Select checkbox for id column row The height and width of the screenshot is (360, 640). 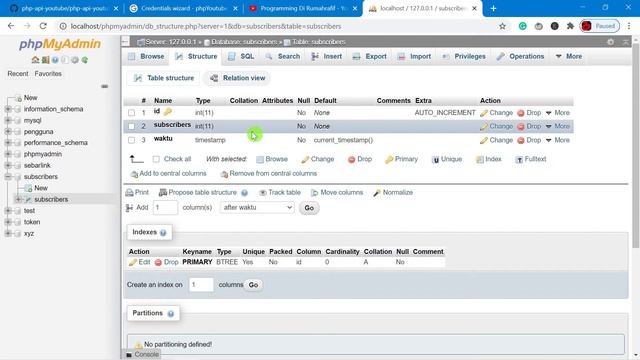(x=131, y=113)
